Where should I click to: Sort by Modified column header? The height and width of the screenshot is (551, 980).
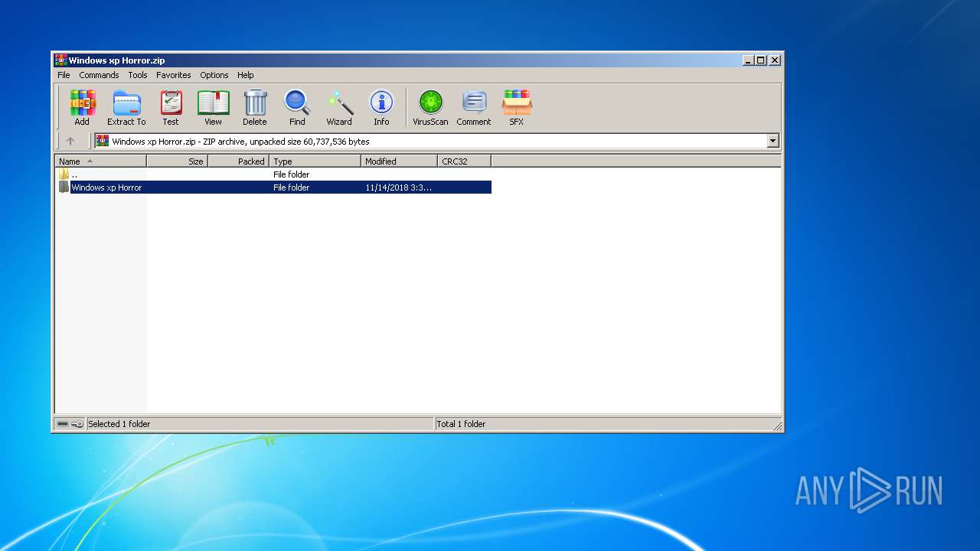pos(399,161)
